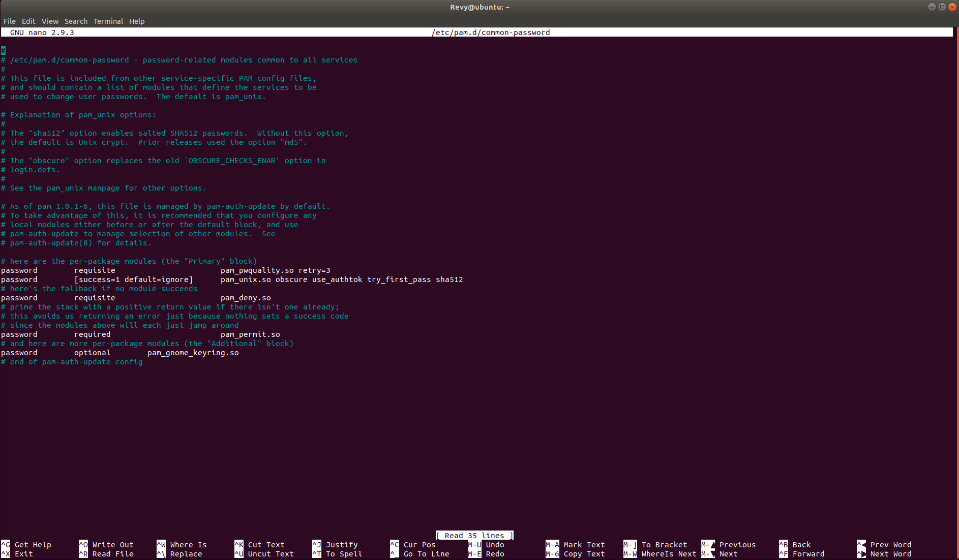Click the window title Revy@ubuntu
959x560 pixels.
tap(479, 7)
